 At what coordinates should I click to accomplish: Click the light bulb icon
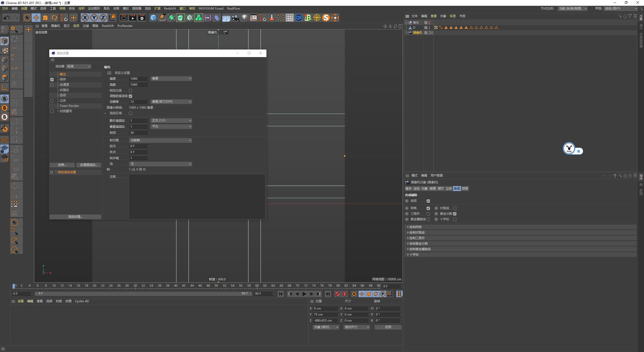click(244, 18)
